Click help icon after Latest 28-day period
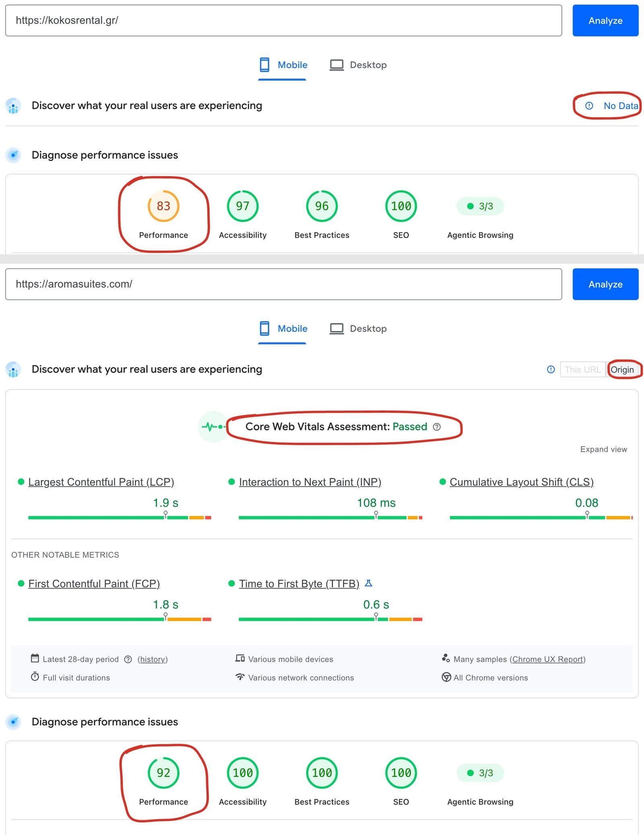Image resolution: width=644 pixels, height=835 pixels. pyautogui.click(x=128, y=659)
